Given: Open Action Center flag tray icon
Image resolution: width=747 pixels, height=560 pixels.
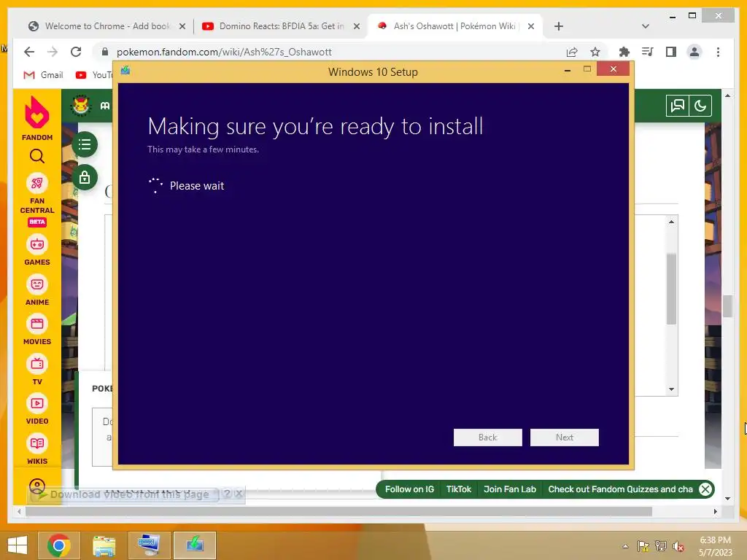Looking at the screenshot, I should [643, 546].
